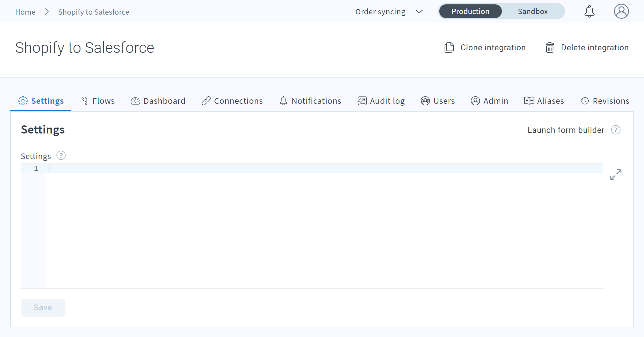Select the Settings tab
644x337 pixels.
tap(41, 101)
